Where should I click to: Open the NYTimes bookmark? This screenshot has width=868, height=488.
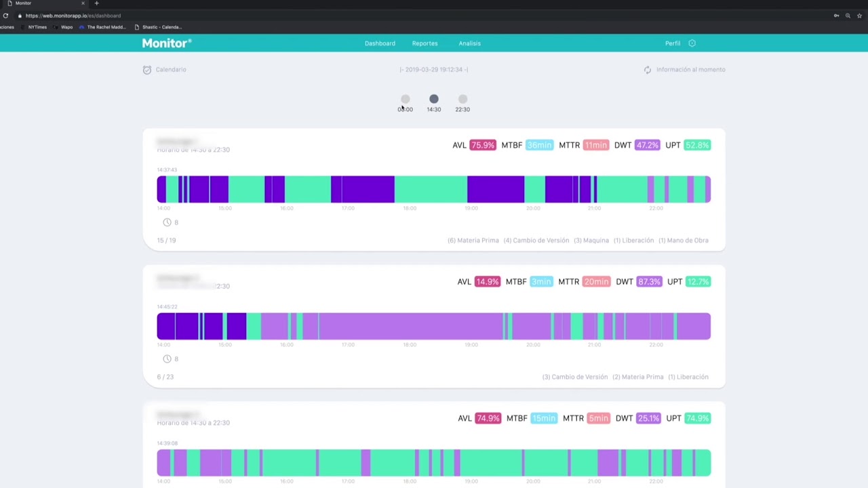[x=34, y=27]
